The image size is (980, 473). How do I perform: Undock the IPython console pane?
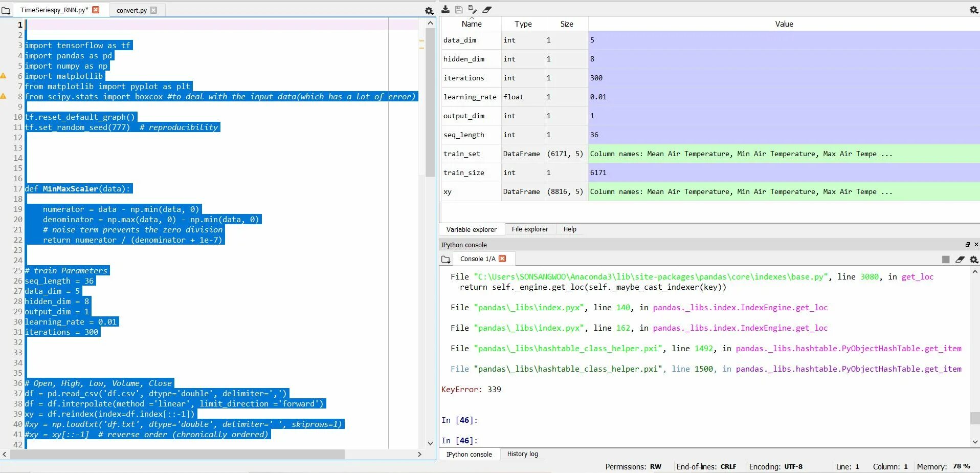967,245
